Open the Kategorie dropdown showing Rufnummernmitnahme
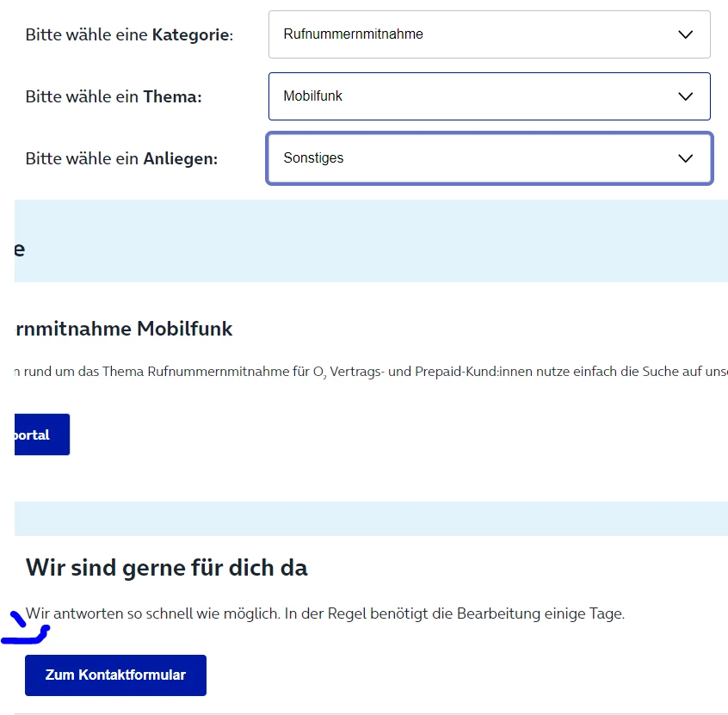Viewport: 728px width, 715px height. 489,34
